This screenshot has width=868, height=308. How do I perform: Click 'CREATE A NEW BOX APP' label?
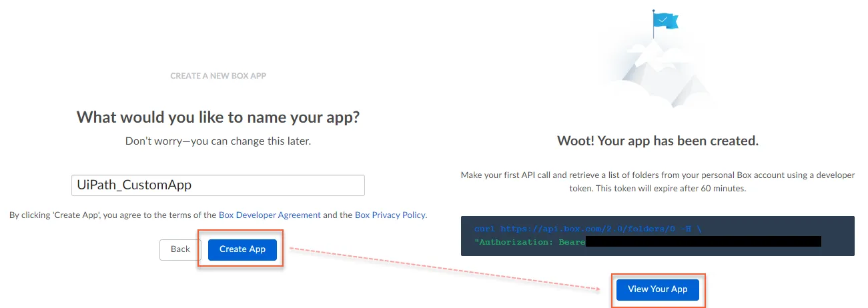(218, 76)
